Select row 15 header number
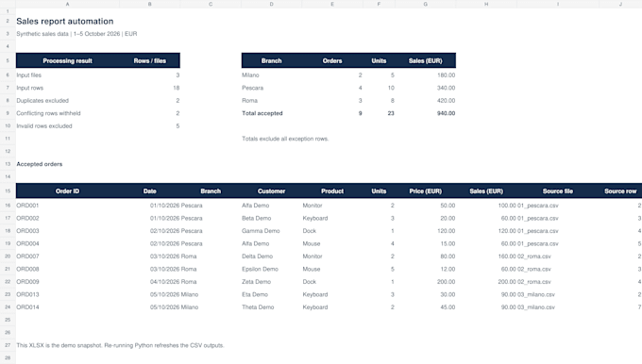The image size is (642, 364). [x=8, y=191]
